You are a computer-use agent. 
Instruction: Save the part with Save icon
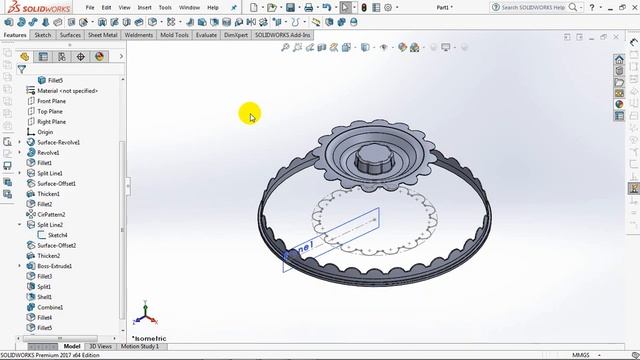click(290, 7)
